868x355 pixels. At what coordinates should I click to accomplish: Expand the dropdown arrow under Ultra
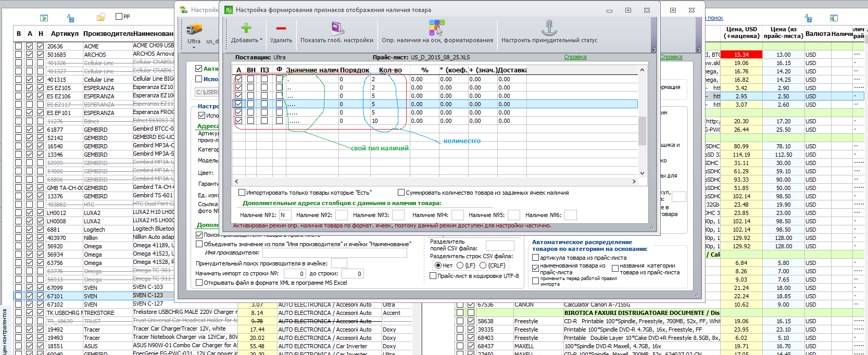(x=194, y=47)
